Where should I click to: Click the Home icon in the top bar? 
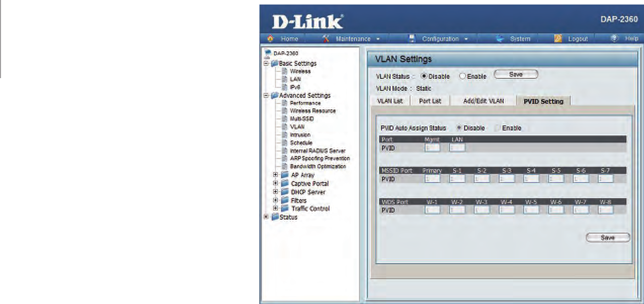[269, 39]
